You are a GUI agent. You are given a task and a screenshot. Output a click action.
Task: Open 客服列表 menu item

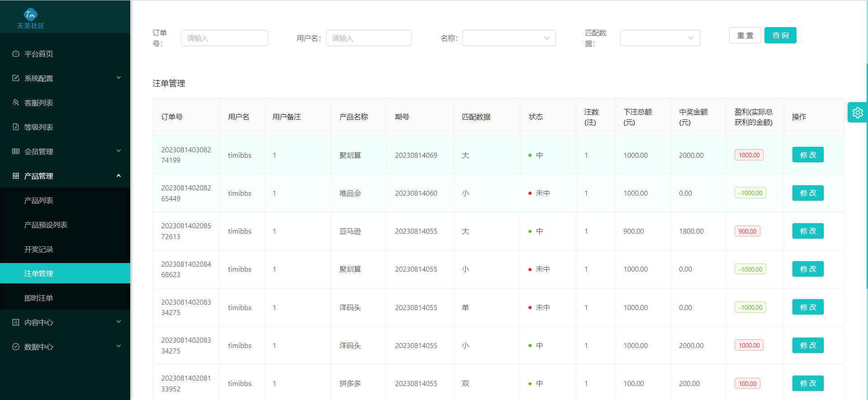(x=65, y=103)
